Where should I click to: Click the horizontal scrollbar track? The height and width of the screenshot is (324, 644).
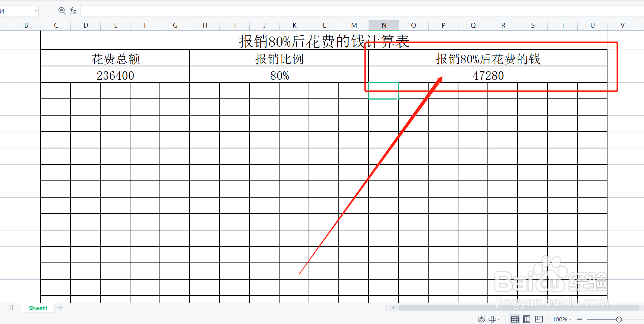pos(519,308)
